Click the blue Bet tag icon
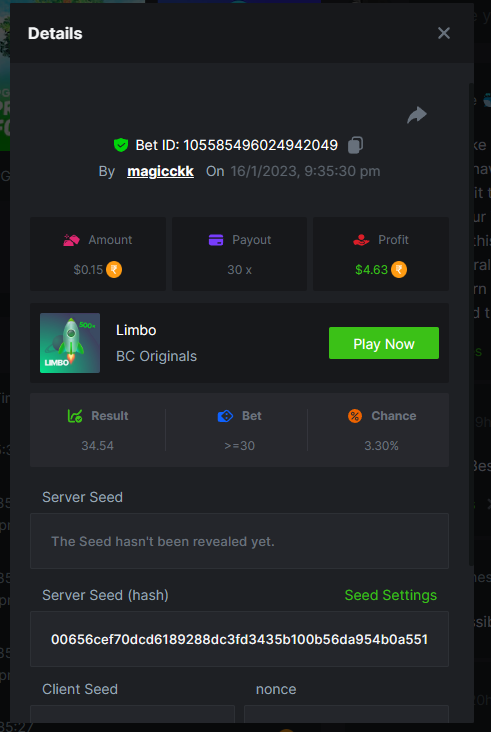 click(x=225, y=416)
